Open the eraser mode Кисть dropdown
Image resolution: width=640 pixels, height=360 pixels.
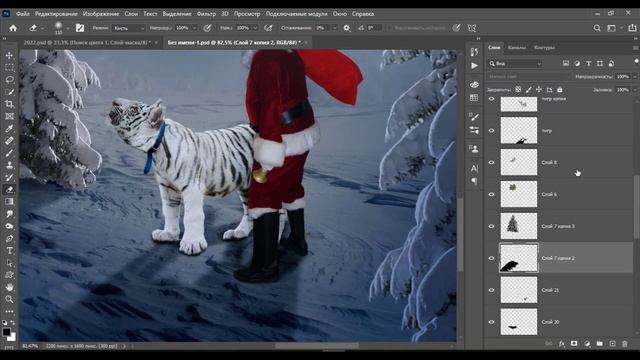point(129,28)
